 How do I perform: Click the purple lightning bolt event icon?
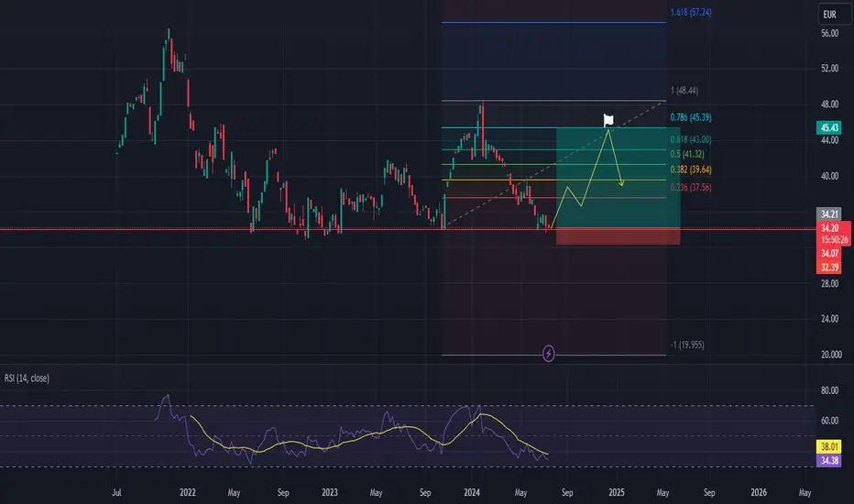pos(549,354)
